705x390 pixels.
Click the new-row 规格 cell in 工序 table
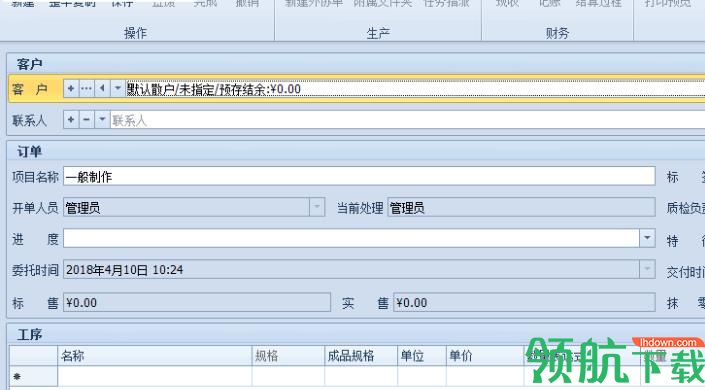pos(288,376)
